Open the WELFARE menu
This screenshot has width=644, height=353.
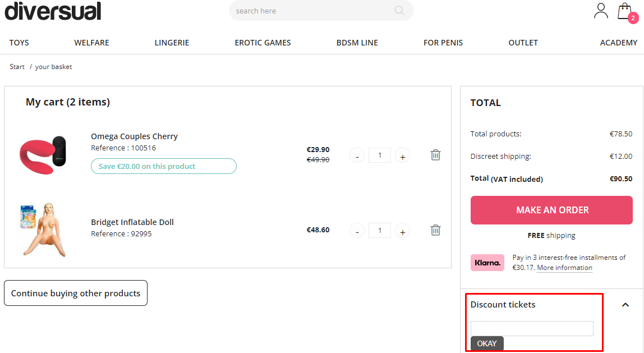91,43
